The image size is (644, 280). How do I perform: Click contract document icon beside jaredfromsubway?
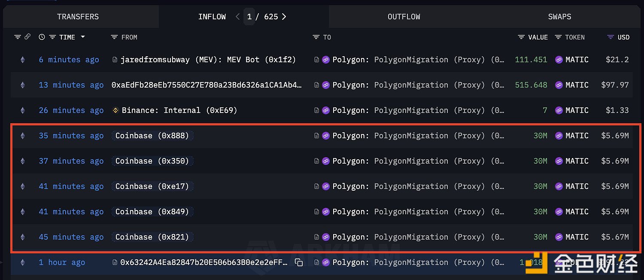115,60
